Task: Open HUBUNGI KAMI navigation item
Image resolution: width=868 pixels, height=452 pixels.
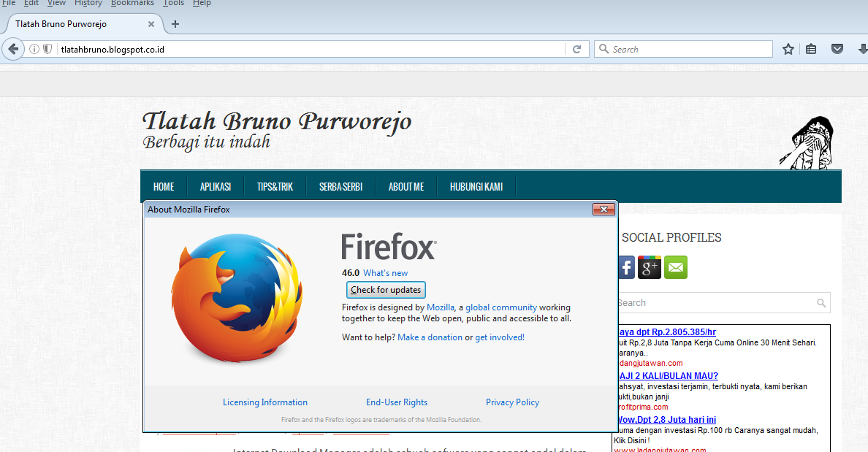Action: (476, 187)
